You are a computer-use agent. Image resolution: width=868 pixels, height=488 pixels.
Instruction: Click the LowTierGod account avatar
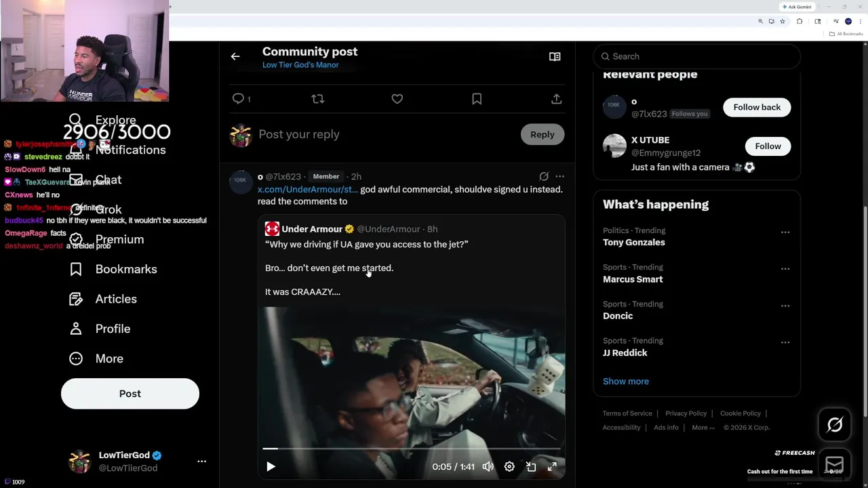(79, 461)
